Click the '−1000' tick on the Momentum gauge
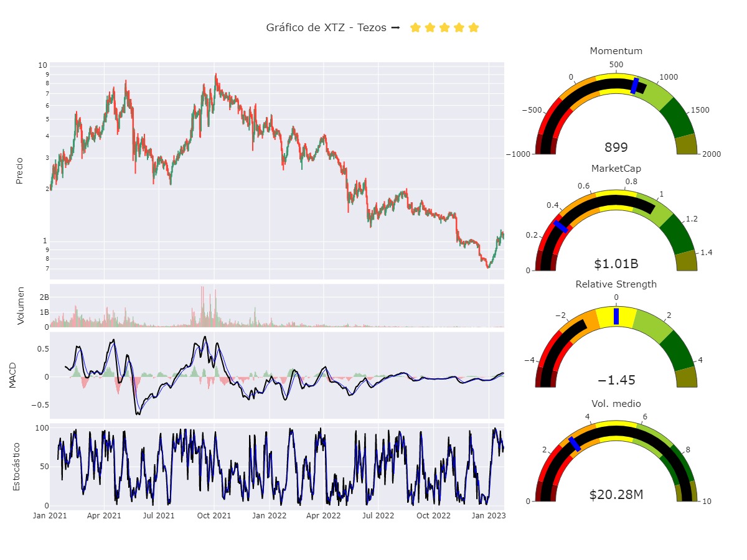 coord(519,154)
